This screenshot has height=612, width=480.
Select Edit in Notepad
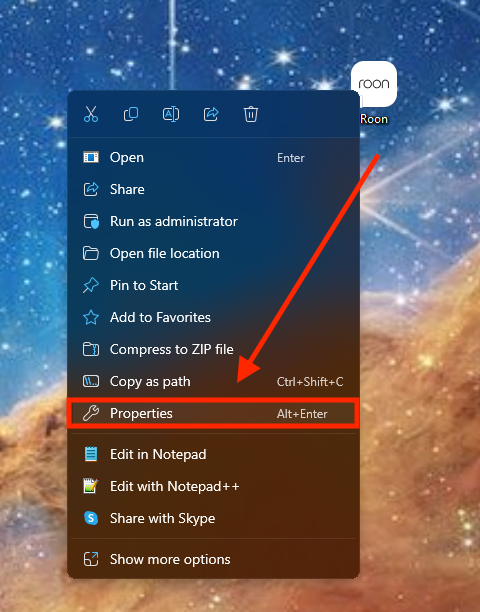[213, 454]
